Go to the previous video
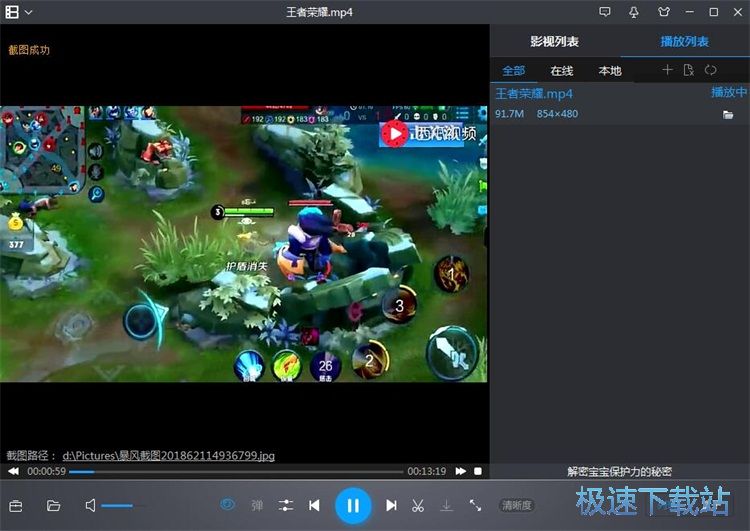750x531 pixels. 314,506
